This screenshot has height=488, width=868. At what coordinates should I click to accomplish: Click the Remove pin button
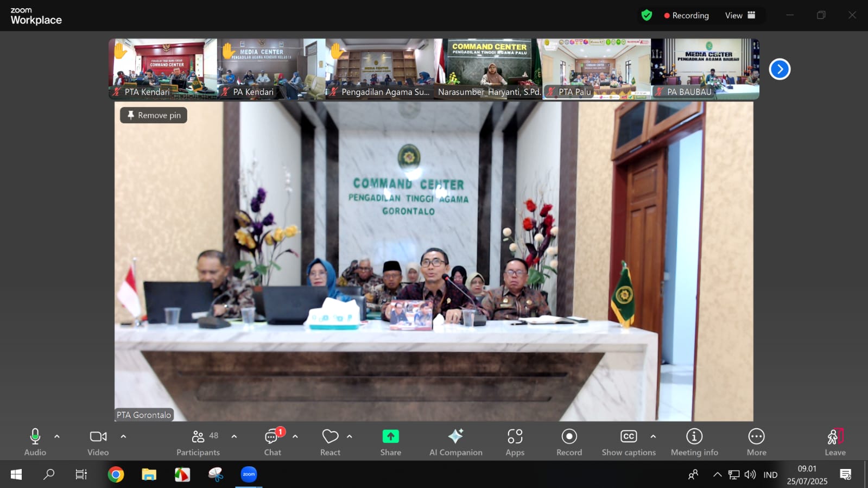[154, 115]
